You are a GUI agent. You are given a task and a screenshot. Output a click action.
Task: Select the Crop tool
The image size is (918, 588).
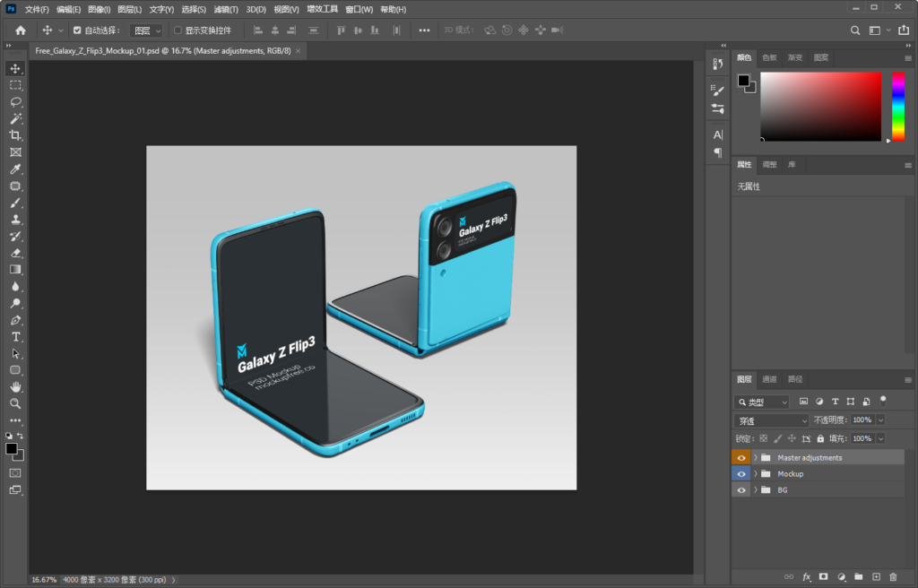coord(15,135)
